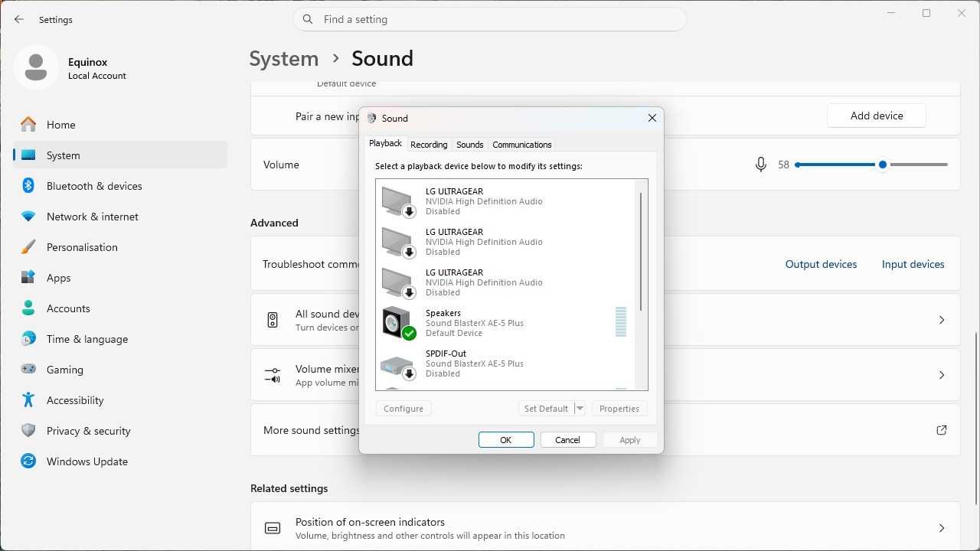This screenshot has height=551, width=980.
Task: Click the Windows Update icon
Action: [x=28, y=461]
